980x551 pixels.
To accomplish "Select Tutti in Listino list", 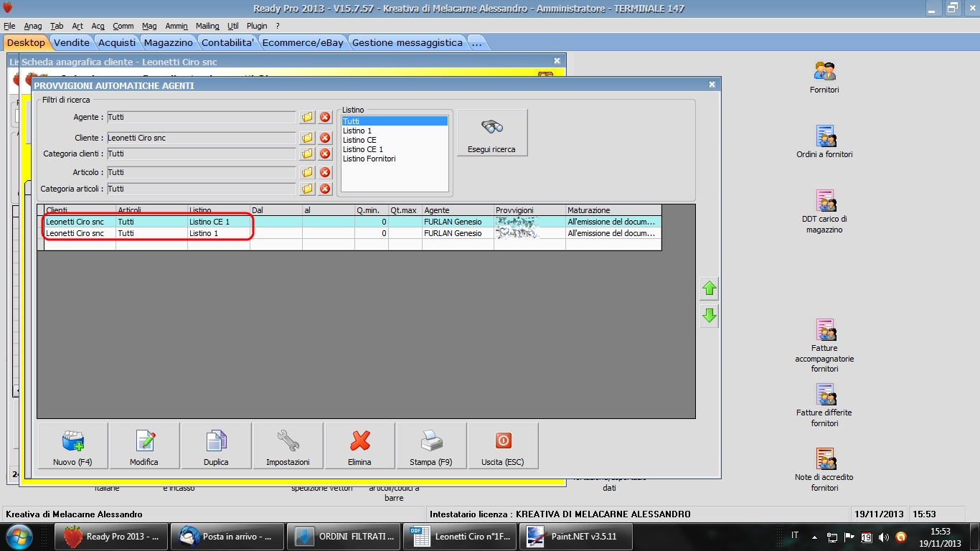I will coord(395,121).
